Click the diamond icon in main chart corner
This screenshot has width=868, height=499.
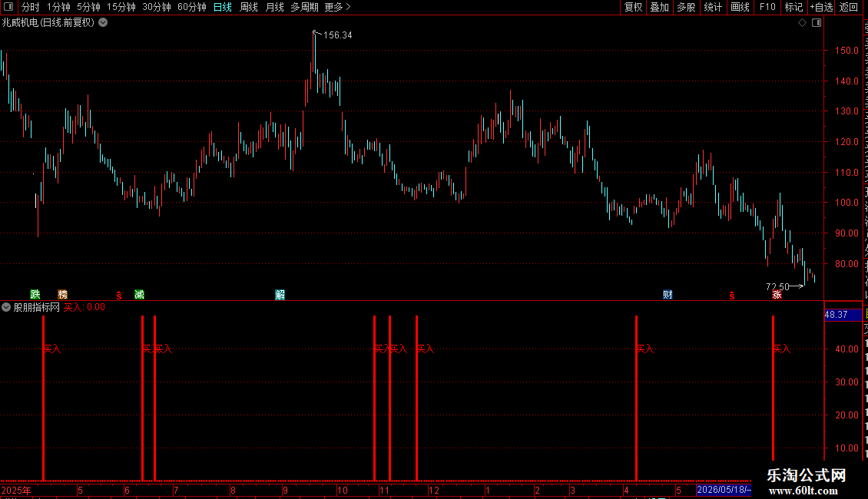click(802, 23)
